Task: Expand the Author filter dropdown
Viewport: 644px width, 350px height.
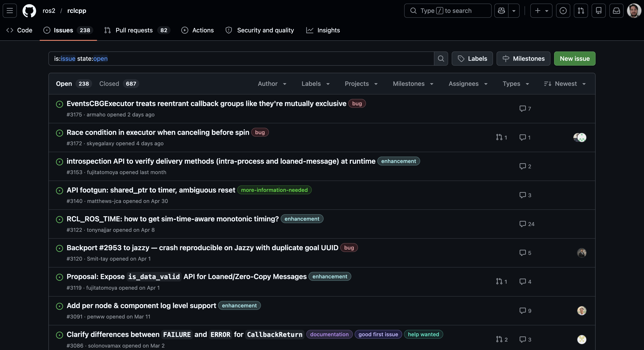Action: coord(272,84)
